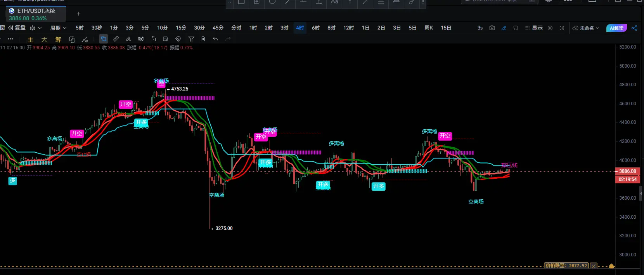
Task: Click the 价格跌至: 2877.52 alert label
Action: [566, 266]
